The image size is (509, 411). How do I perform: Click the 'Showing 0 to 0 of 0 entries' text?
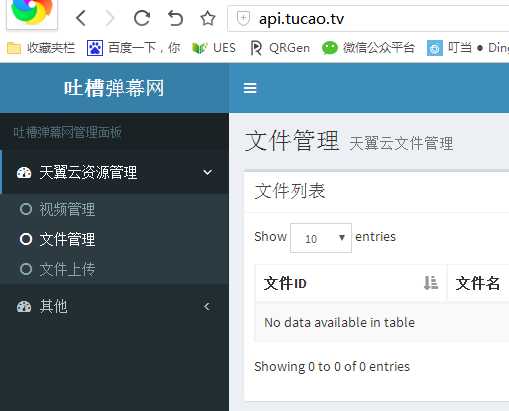pyautogui.click(x=332, y=366)
